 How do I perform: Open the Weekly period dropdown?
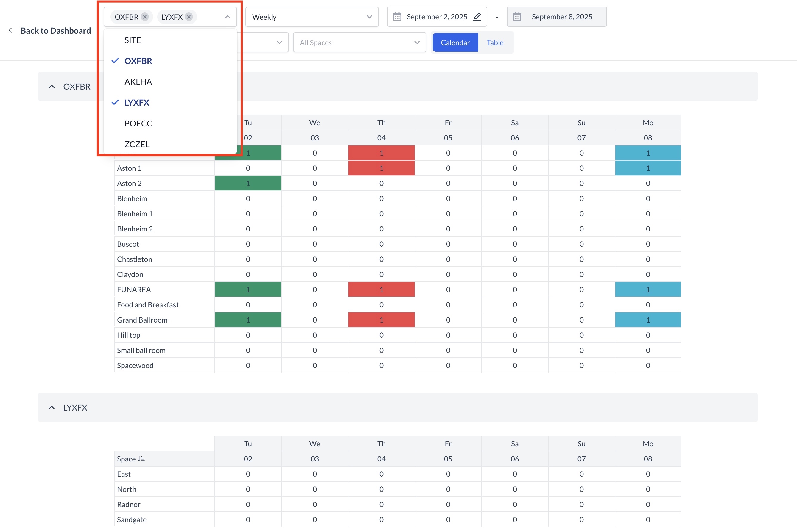pyautogui.click(x=312, y=17)
